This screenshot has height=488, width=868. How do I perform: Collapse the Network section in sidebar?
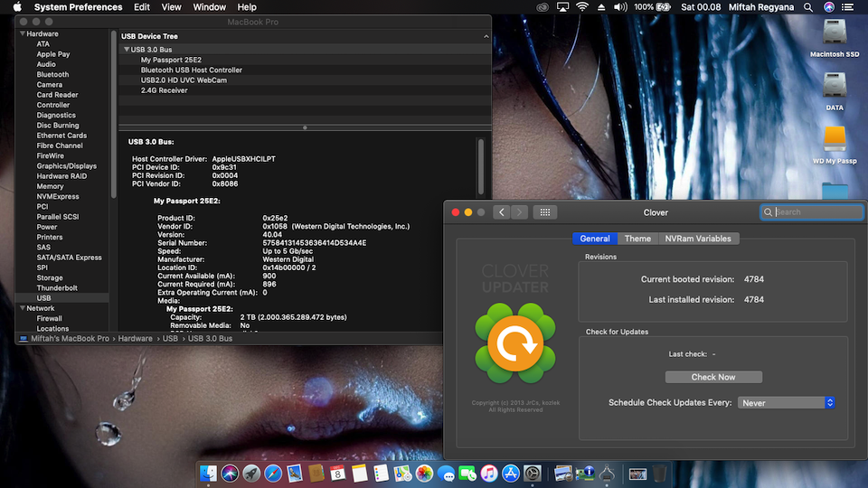(21, 308)
